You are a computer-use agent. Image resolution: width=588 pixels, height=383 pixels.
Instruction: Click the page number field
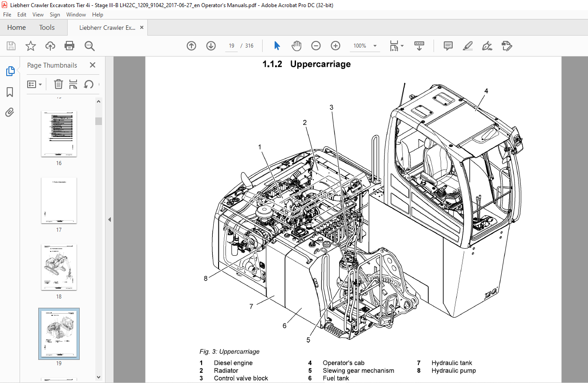232,46
